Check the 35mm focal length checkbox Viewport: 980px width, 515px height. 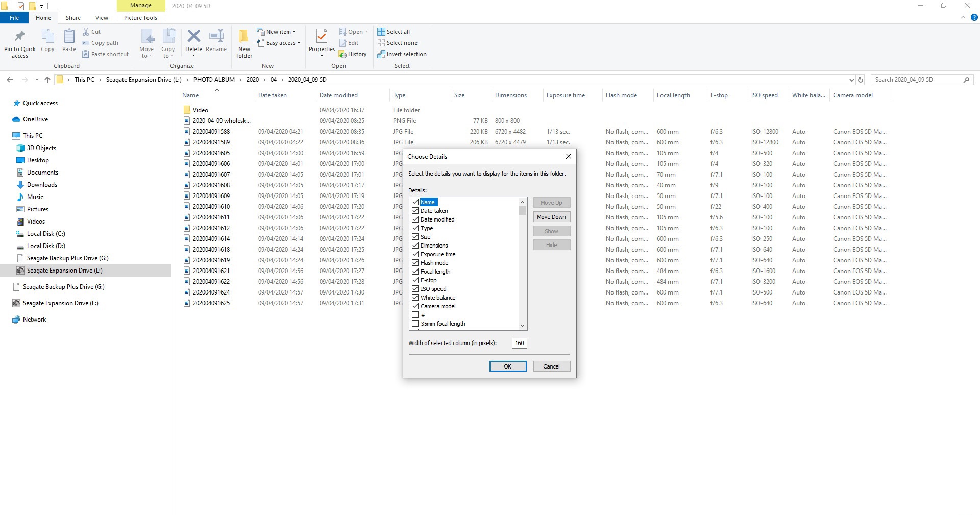click(x=415, y=324)
